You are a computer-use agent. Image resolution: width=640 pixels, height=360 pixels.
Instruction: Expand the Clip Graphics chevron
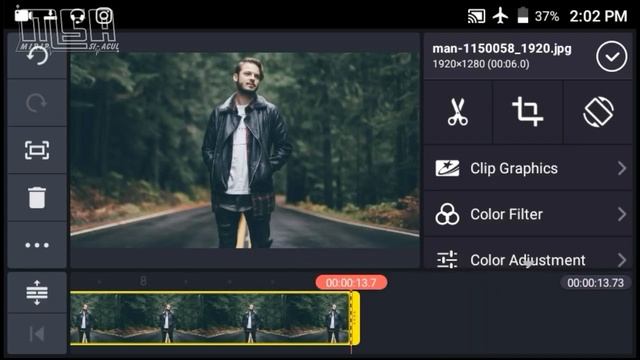(x=622, y=168)
